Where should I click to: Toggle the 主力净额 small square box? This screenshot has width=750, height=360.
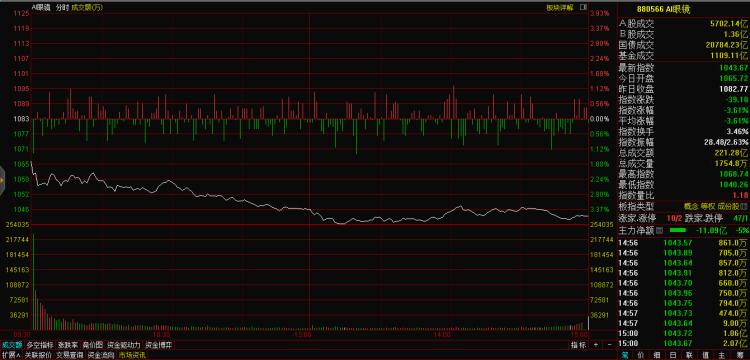[x=659, y=230]
